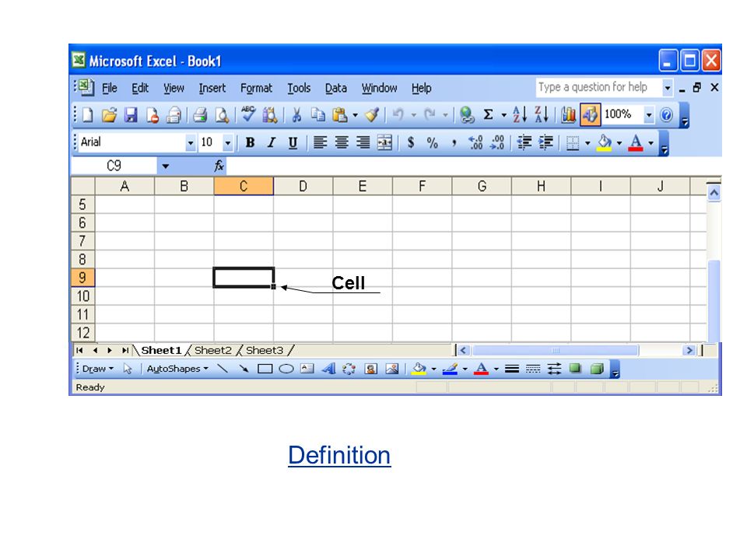Apply Currency style dollar icon
The image size is (747, 560).
(411, 142)
